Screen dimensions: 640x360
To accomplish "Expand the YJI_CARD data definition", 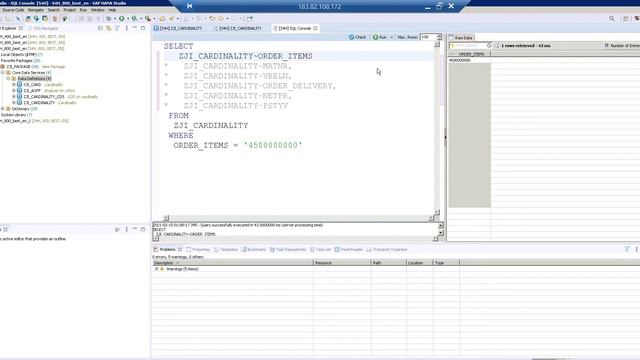I will click(14, 84).
